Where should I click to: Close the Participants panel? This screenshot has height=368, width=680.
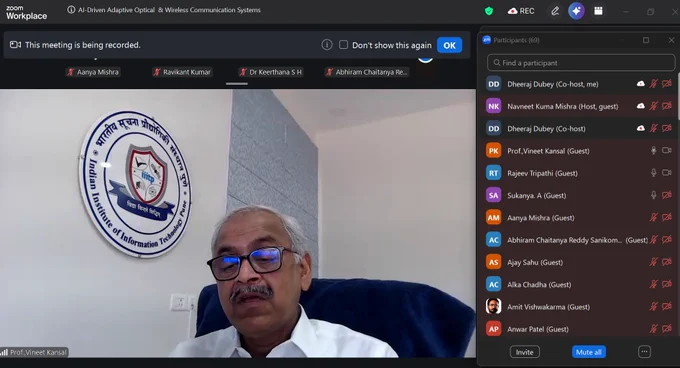(671, 40)
